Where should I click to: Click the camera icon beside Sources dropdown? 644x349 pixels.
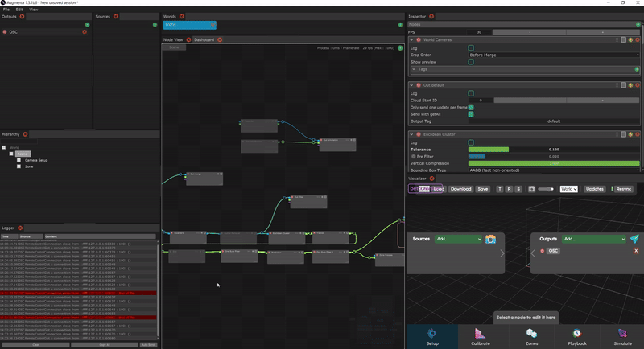[x=490, y=239]
